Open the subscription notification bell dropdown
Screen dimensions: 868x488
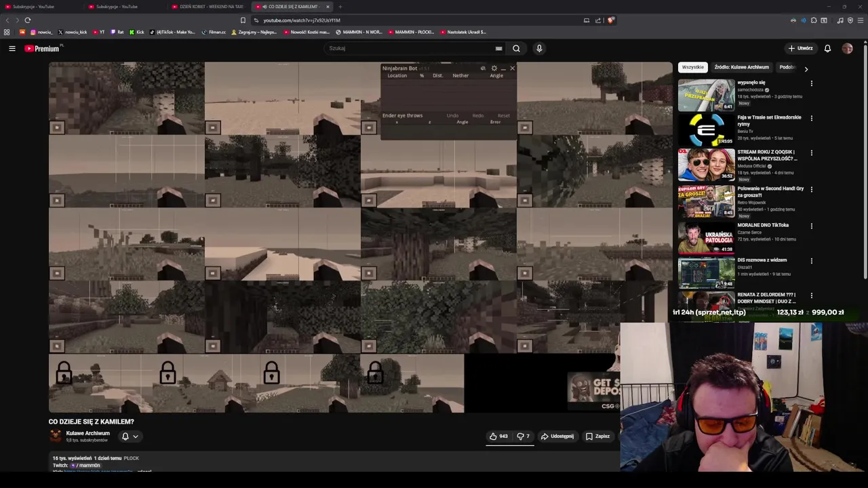pyautogui.click(x=130, y=436)
